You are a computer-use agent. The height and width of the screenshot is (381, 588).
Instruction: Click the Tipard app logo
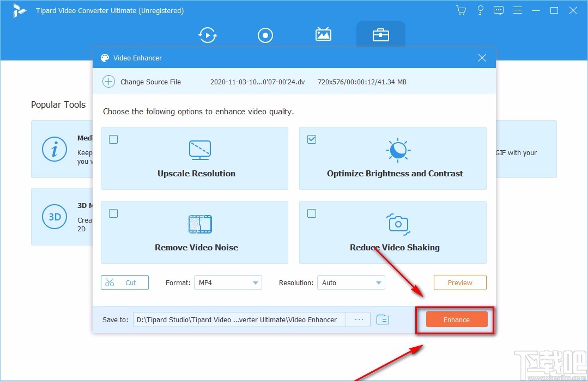(x=19, y=10)
